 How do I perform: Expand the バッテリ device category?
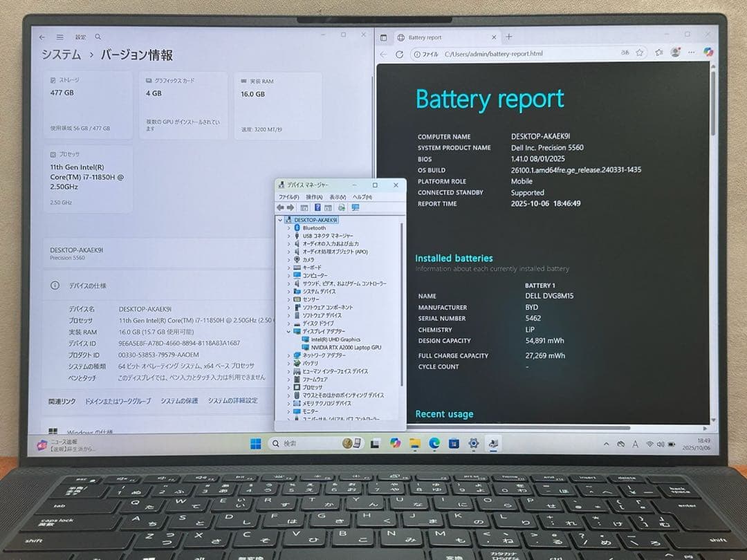tap(289, 364)
